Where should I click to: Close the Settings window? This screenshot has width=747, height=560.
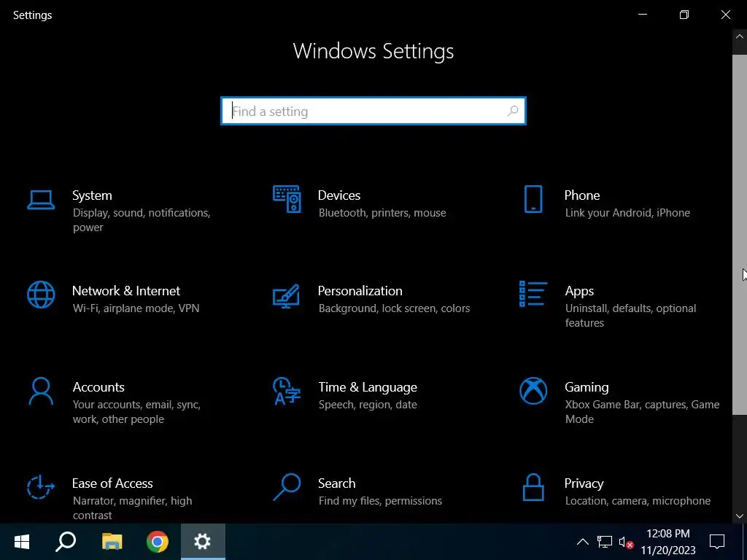pyautogui.click(x=726, y=15)
